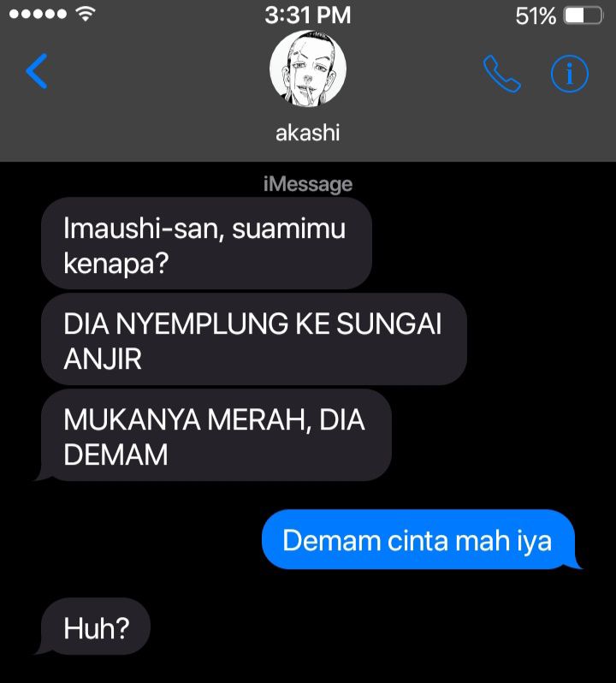The image size is (616, 683).
Task: Call akashi with the phone icon
Action: tap(501, 74)
